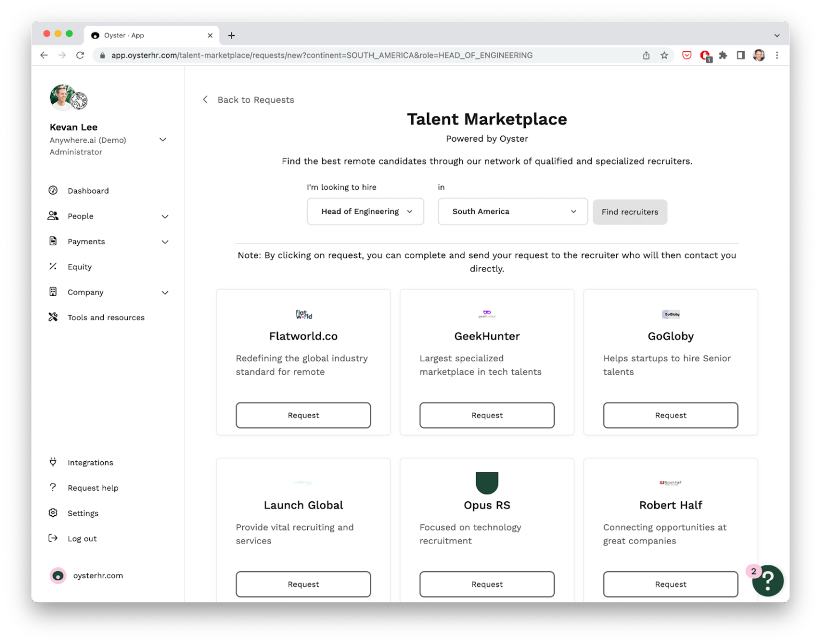Expand the People menu chevron
The width and height of the screenshot is (821, 644).
tap(165, 216)
